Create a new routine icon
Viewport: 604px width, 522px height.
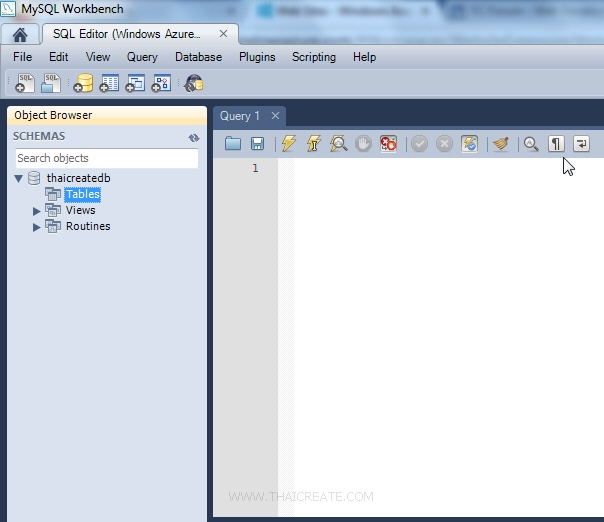click(161, 83)
